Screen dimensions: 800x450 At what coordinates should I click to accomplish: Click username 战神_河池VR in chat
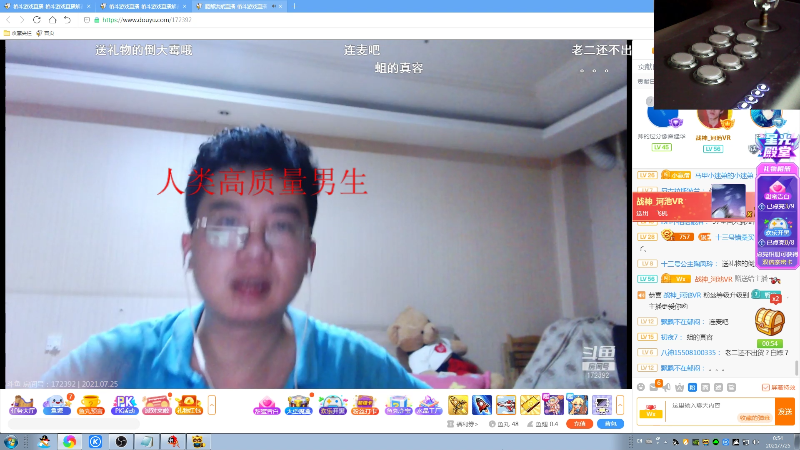point(713,279)
